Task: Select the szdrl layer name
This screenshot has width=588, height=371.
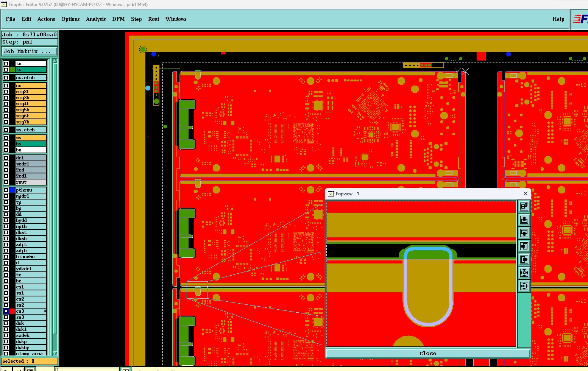Action: click(31, 164)
